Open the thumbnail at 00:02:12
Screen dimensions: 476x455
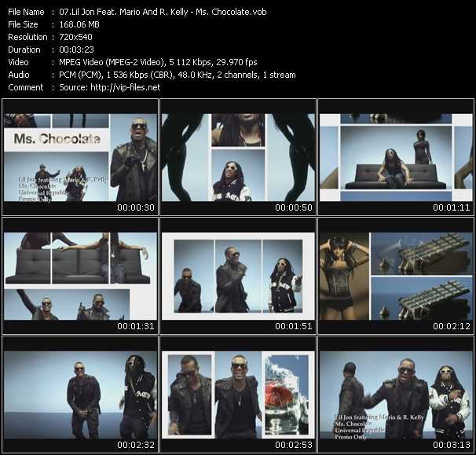click(x=396, y=276)
